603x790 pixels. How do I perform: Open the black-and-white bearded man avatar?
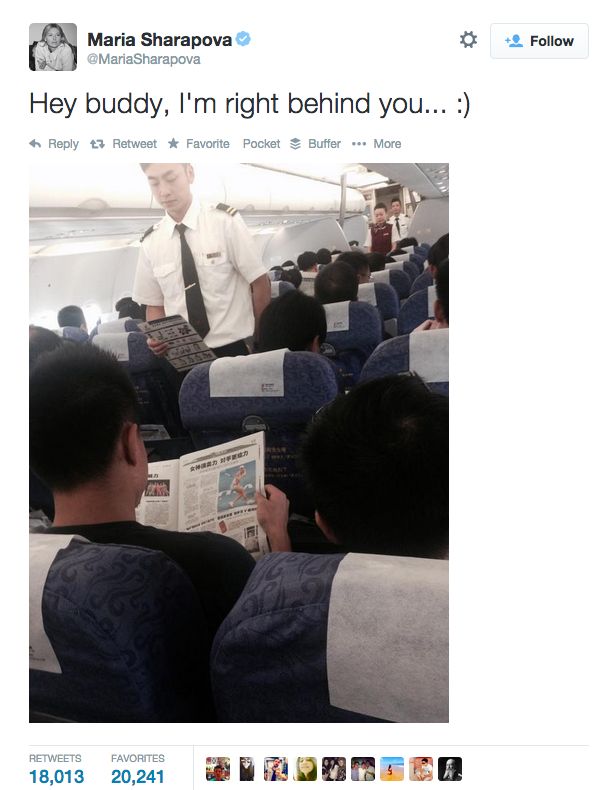pos(450,769)
